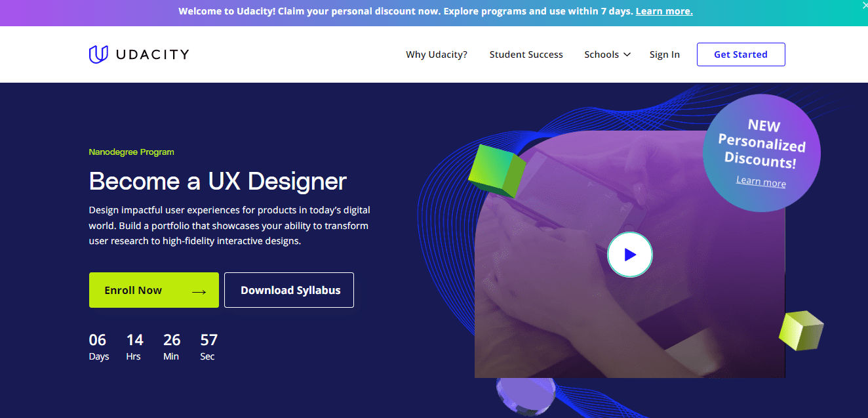
Task: Click the Udacity logo
Action: [138, 54]
